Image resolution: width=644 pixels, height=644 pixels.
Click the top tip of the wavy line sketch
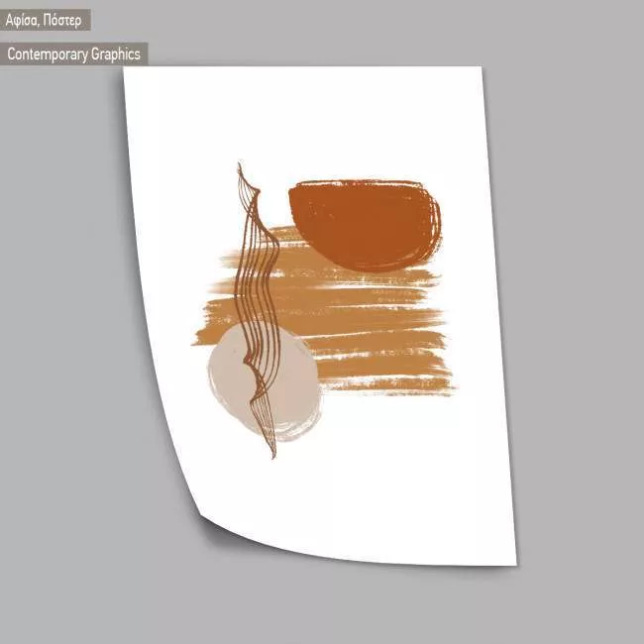240,165
